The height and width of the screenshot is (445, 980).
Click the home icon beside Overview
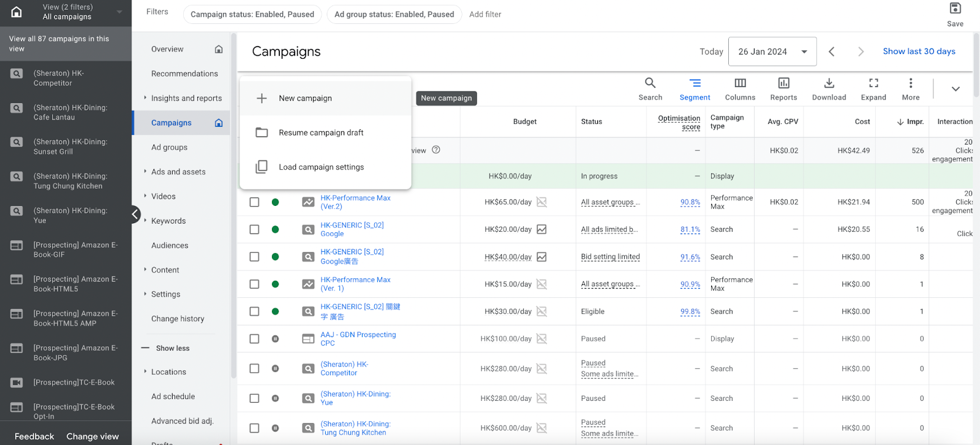tap(219, 49)
